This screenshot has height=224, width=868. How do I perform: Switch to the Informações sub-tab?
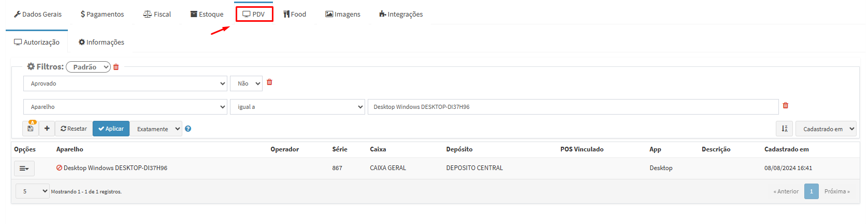[x=101, y=43]
